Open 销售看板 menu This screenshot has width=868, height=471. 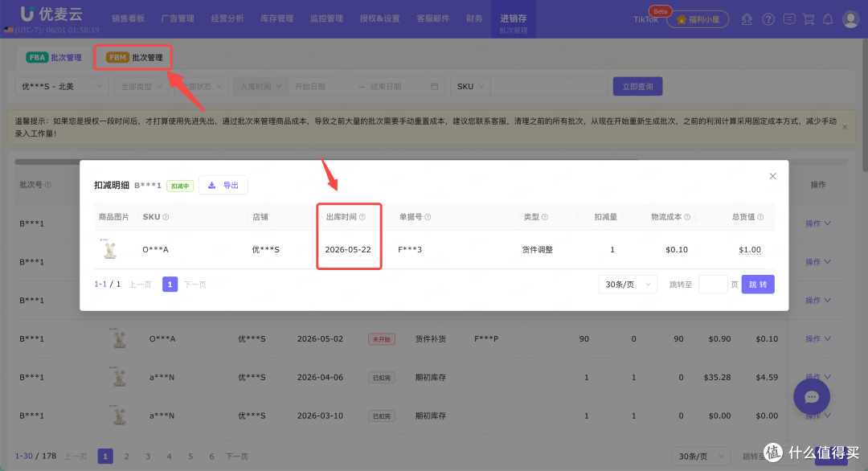(x=128, y=18)
